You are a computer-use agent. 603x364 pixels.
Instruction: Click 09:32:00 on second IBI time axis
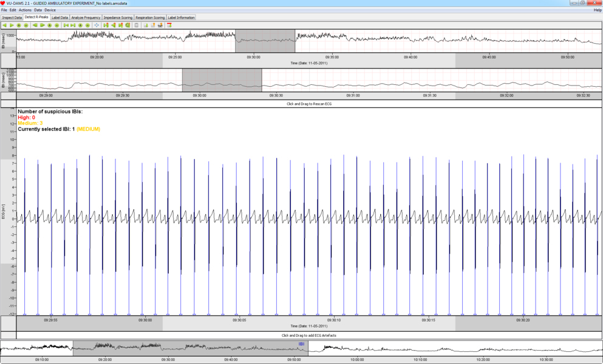coord(506,95)
